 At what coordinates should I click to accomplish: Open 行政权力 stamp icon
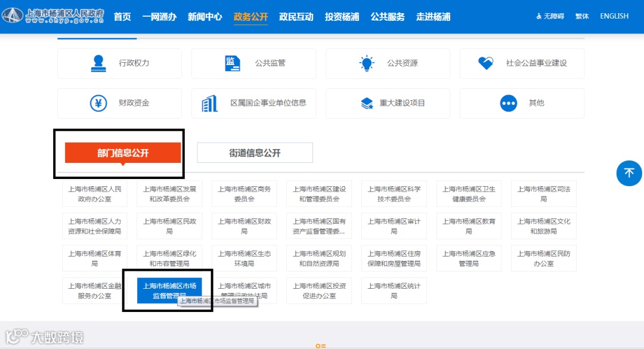[98, 63]
